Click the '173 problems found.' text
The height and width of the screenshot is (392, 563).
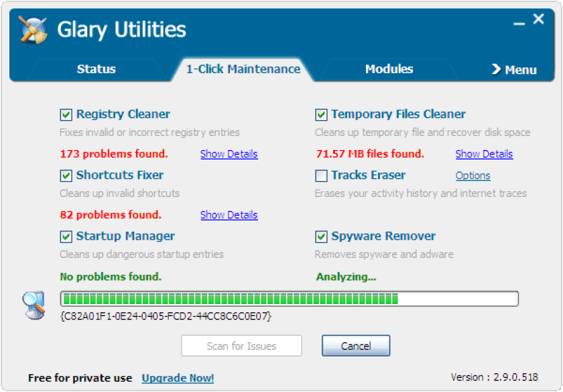[114, 154]
